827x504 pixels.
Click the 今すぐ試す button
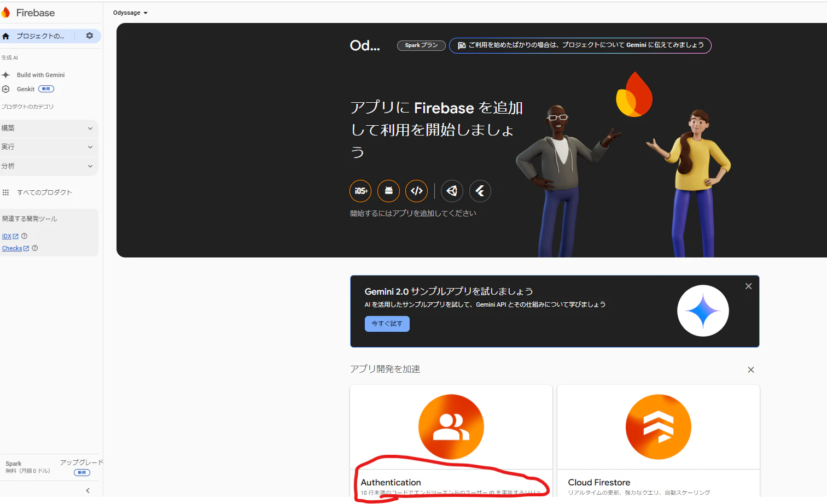pyautogui.click(x=387, y=324)
